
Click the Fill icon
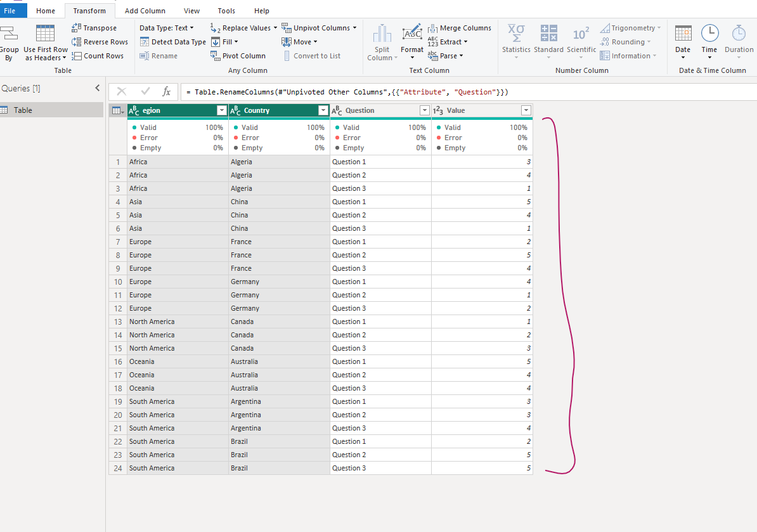(216, 42)
